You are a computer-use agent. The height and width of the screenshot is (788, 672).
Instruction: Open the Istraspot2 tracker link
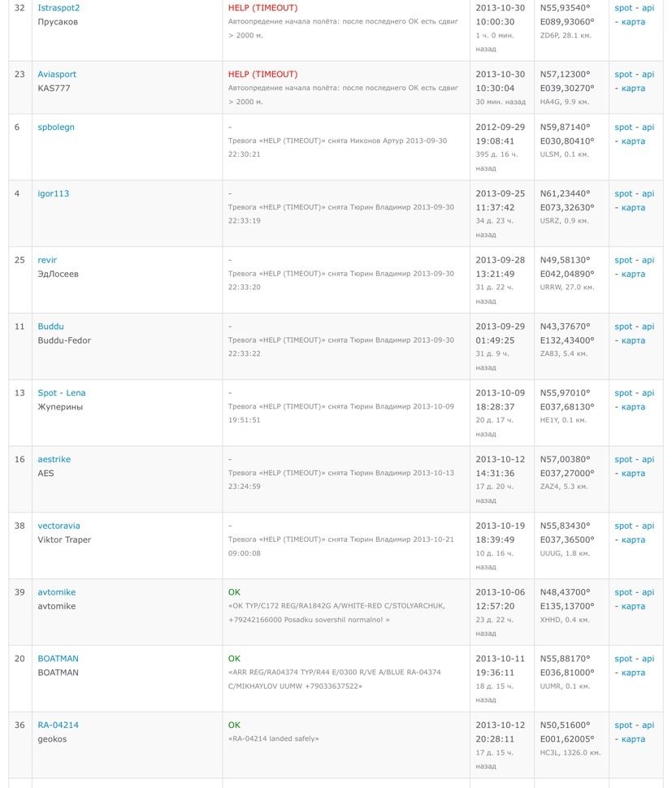tap(59, 8)
